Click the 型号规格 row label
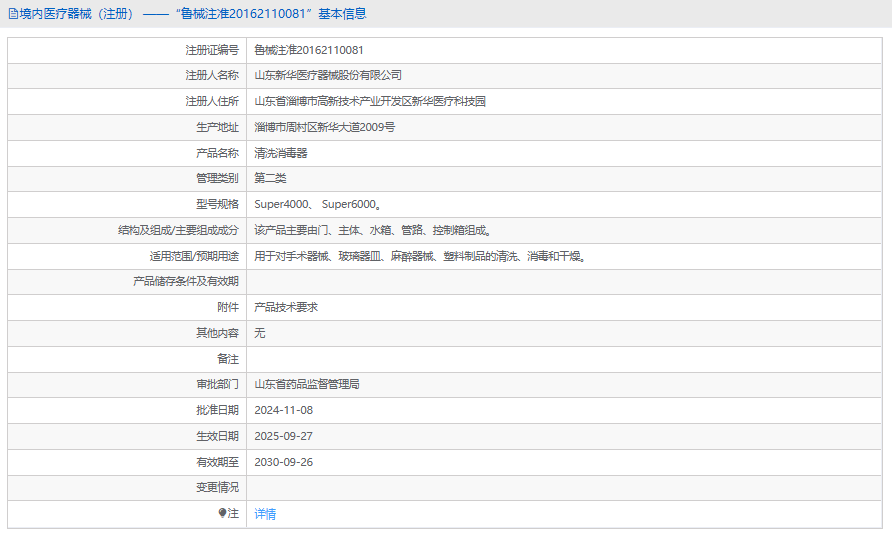Viewport: 892px width, 533px height. click(x=217, y=204)
